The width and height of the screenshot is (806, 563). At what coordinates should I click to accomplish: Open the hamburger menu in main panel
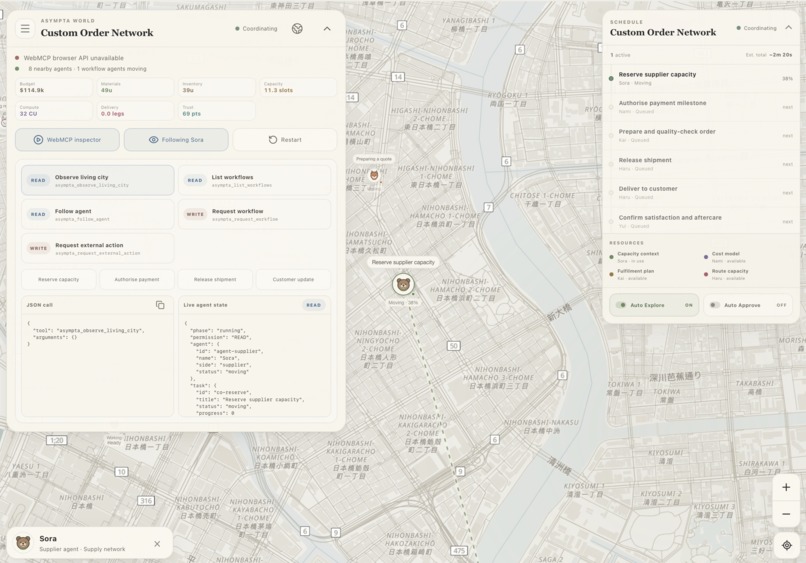click(x=25, y=29)
